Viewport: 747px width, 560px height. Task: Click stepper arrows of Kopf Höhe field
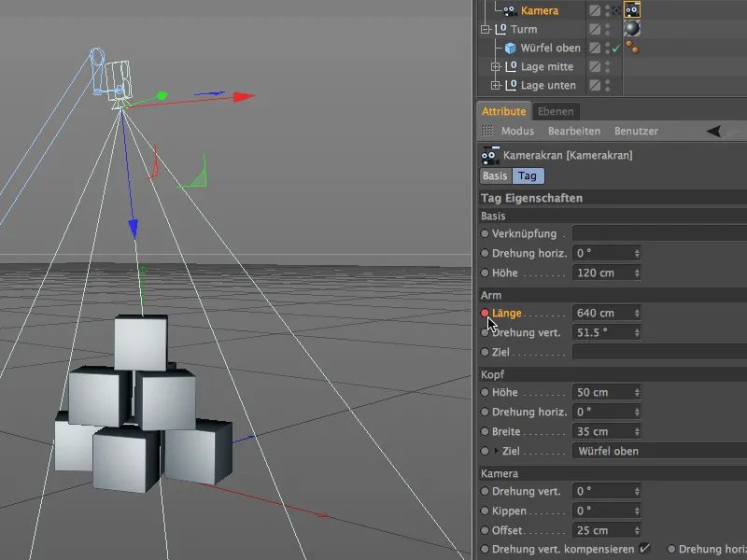click(637, 392)
